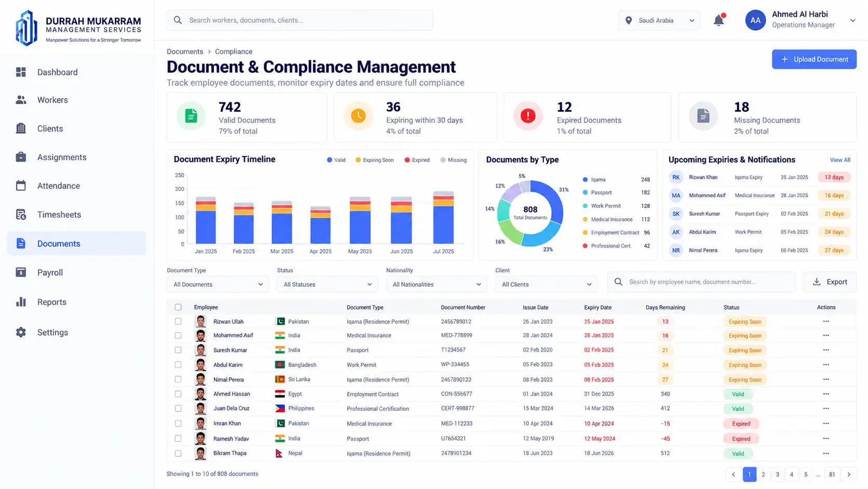Click the Settings gear icon

(21, 332)
